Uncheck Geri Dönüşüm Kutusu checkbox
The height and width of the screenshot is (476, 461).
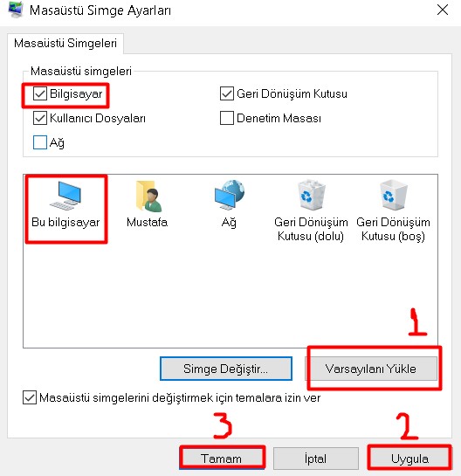(227, 93)
